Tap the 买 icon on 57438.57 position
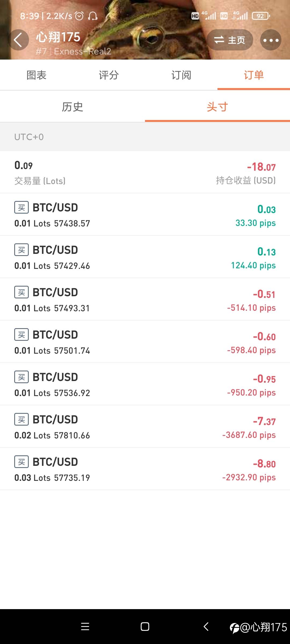The height and width of the screenshot is (644, 290). pyautogui.click(x=21, y=208)
